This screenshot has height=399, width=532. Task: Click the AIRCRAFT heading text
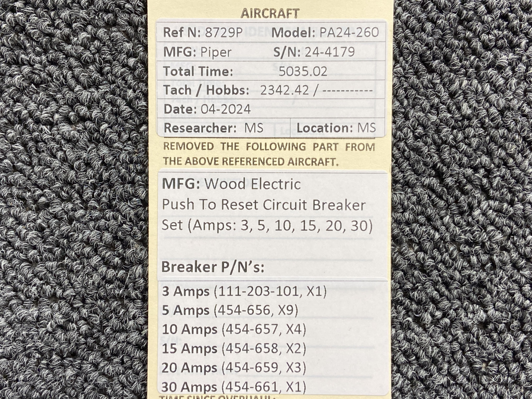(270, 14)
